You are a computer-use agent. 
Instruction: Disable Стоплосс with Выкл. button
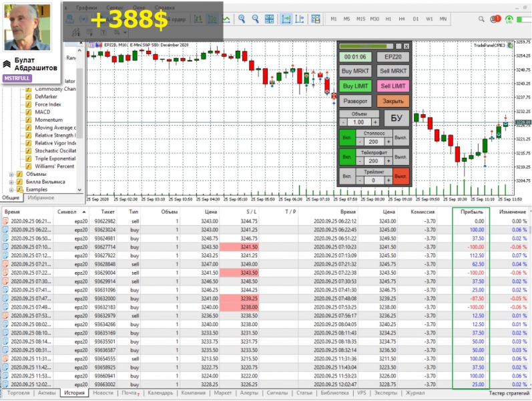(x=401, y=138)
